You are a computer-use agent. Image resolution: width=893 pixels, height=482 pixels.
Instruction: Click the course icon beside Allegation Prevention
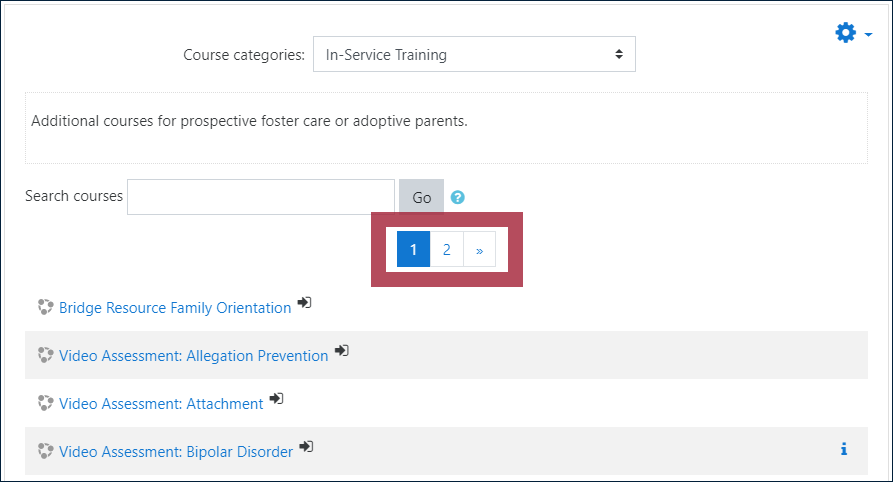46,355
